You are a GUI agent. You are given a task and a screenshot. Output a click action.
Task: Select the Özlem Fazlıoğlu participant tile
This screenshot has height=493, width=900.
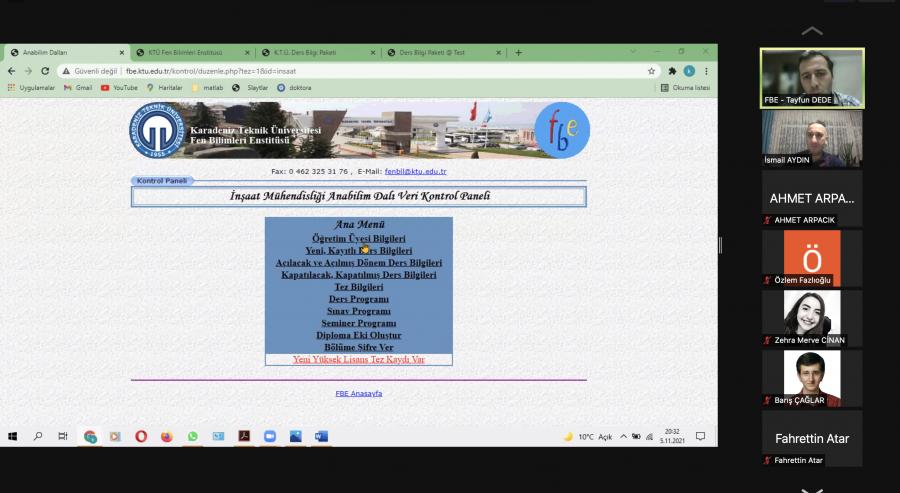[x=812, y=258]
